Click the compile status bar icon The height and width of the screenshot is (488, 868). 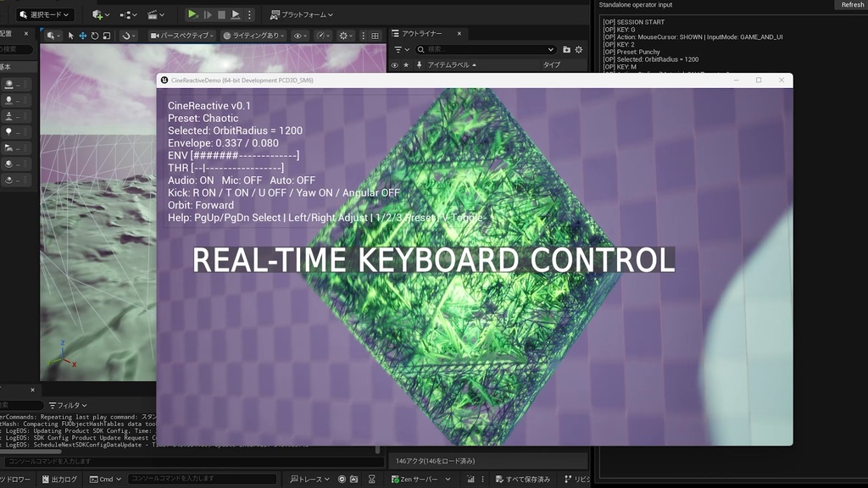[470, 480]
